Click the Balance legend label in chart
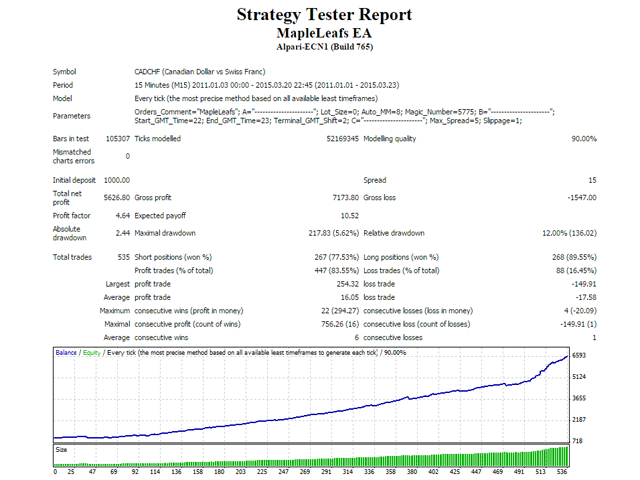 click(x=66, y=353)
